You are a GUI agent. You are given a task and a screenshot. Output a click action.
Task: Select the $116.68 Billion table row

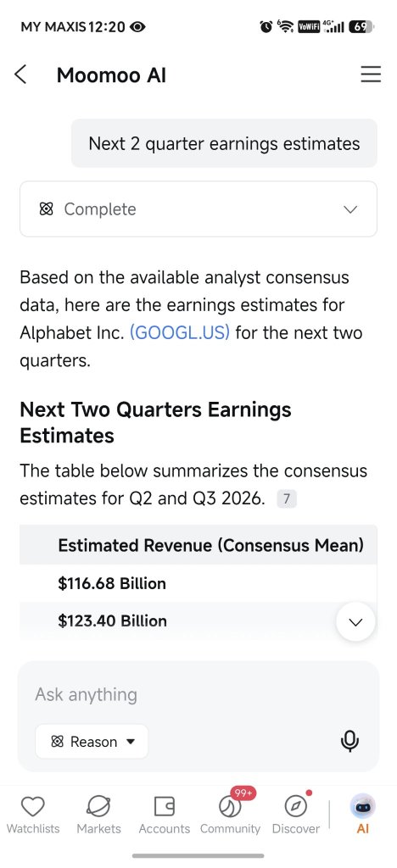coord(198,583)
